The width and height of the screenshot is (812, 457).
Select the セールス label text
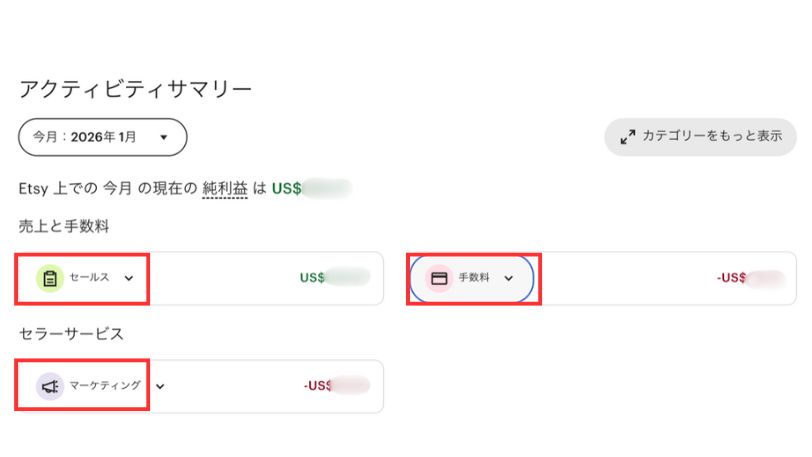pyautogui.click(x=89, y=278)
